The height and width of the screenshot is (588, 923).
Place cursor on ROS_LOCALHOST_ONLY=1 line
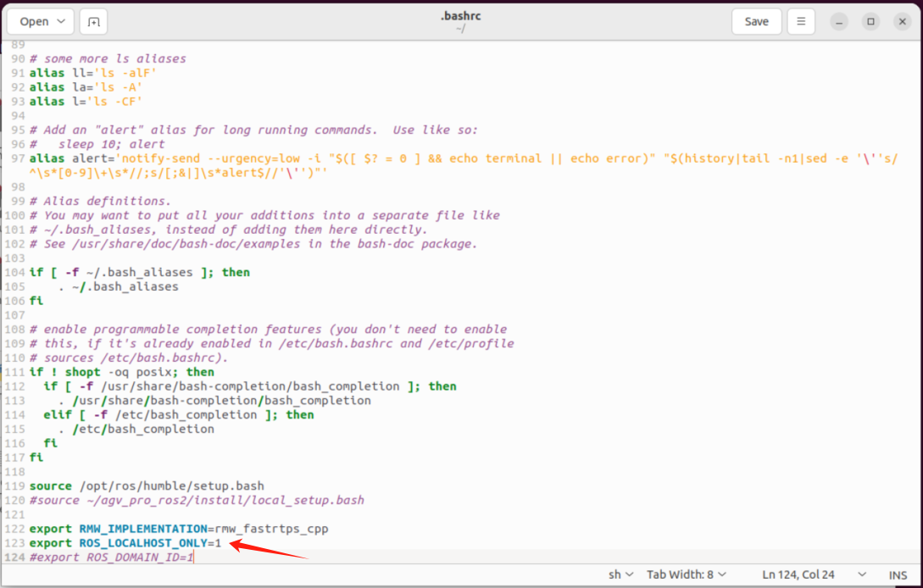125,543
